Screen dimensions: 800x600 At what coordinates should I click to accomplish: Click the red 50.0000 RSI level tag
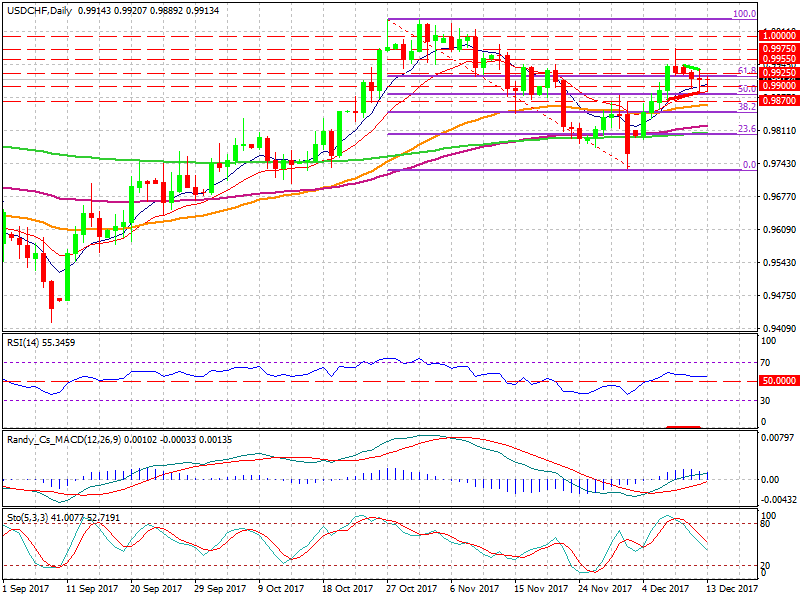(x=778, y=381)
